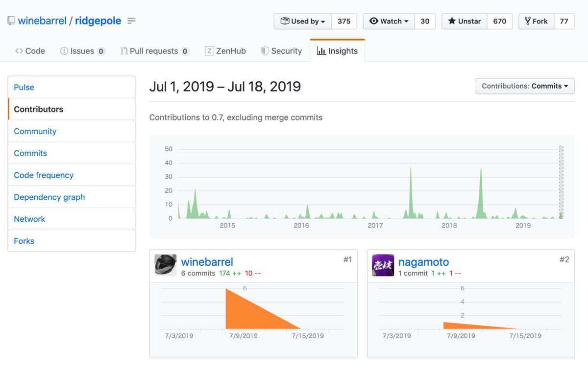Open the Watch dropdown
The height and width of the screenshot is (371, 588).
click(389, 21)
